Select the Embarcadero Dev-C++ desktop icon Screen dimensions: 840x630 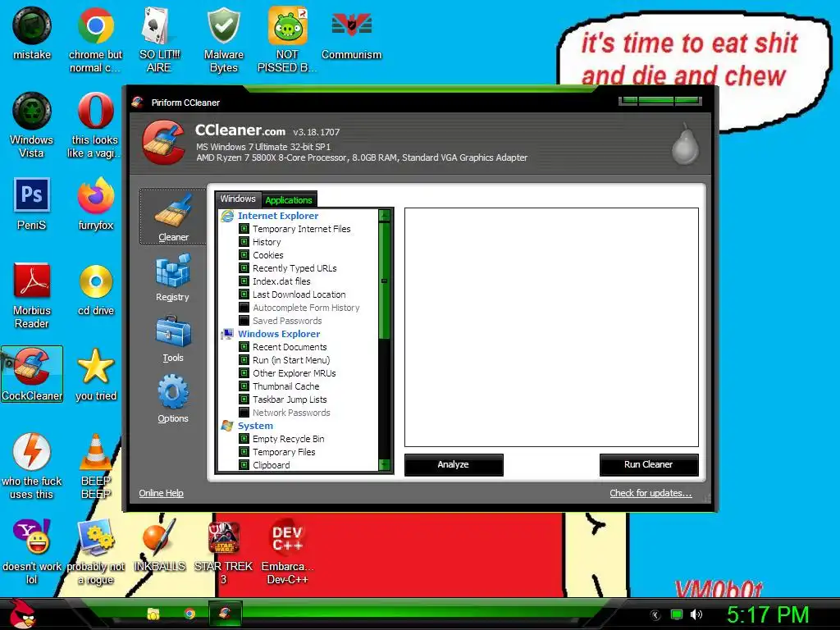pos(288,538)
